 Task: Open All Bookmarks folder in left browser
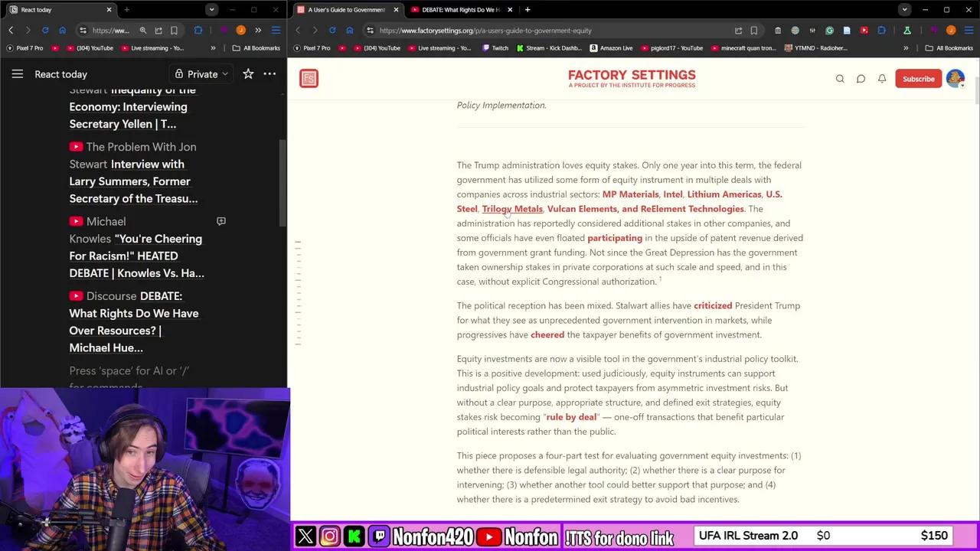point(256,48)
